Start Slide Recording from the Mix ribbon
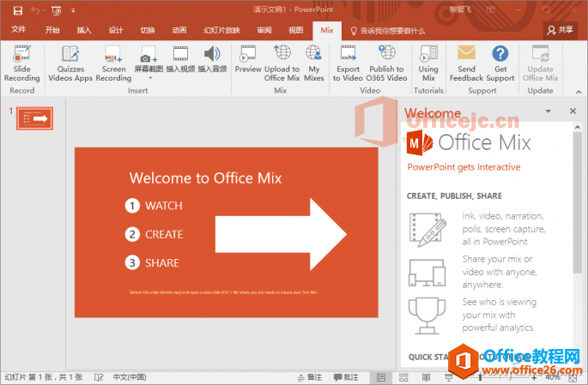The height and width of the screenshot is (385, 588). point(21,63)
